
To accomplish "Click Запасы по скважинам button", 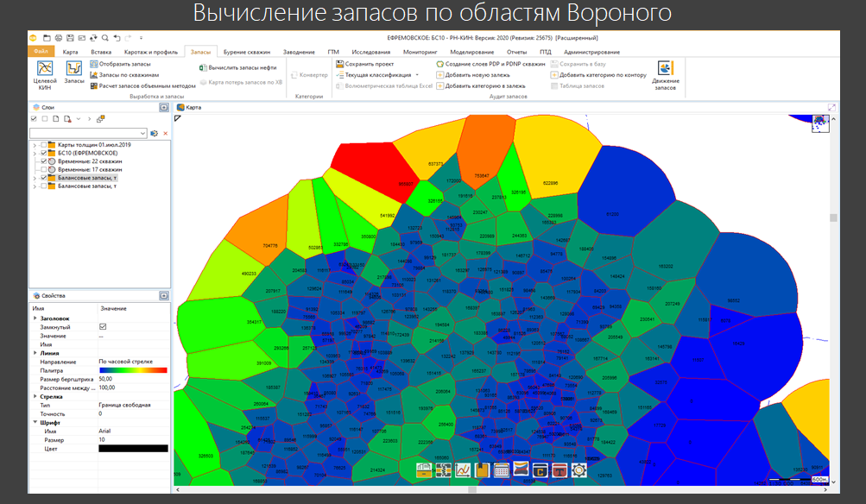I will pyautogui.click(x=124, y=74).
